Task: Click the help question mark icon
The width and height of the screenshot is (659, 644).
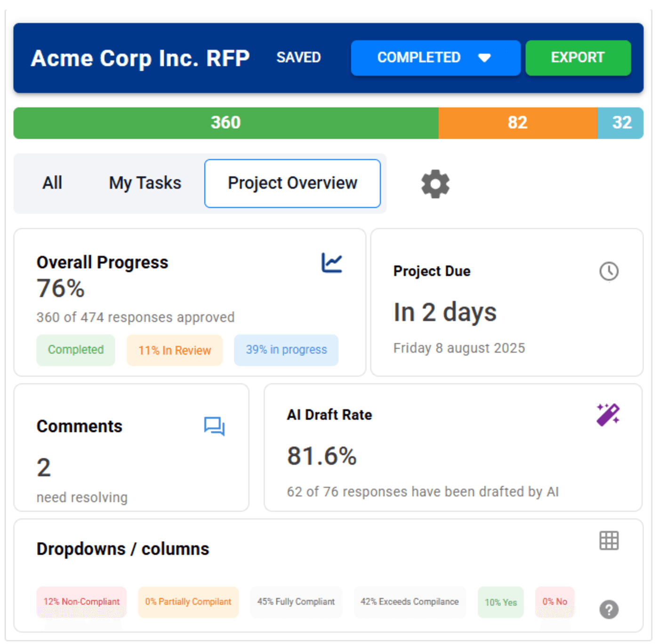Action: 608,610
